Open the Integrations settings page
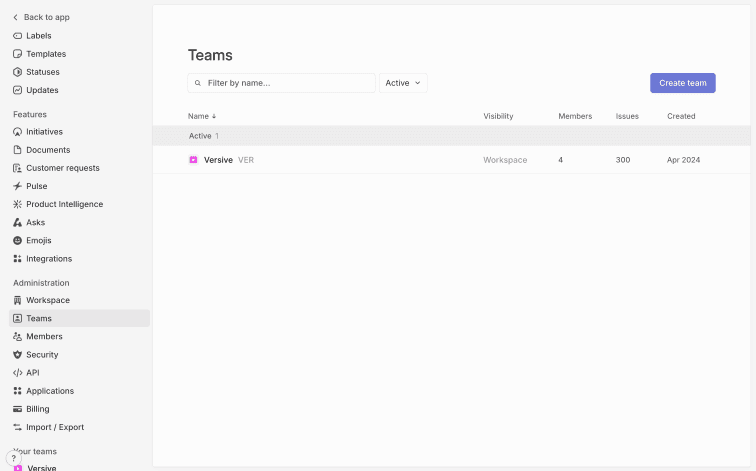756x471 pixels. (x=49, y=259)
